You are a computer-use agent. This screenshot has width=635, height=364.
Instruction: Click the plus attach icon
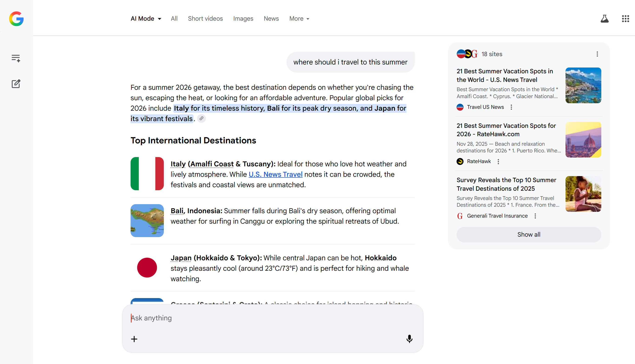(134, 339)
